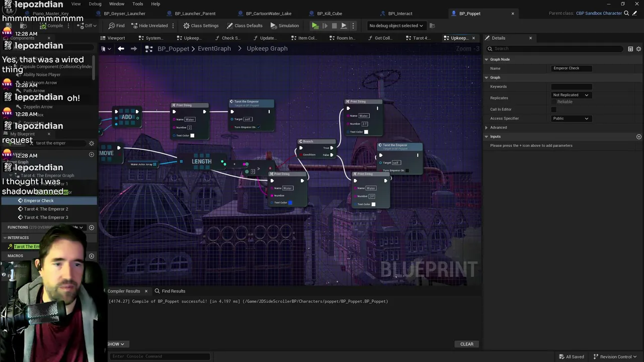
Task: Open the Details panel settings gear
Action: pos(639,49)
